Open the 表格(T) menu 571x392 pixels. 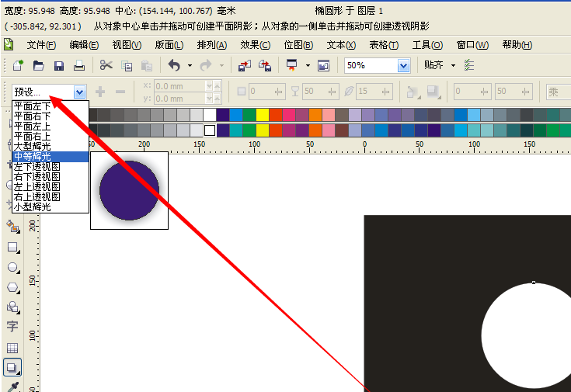384,45
